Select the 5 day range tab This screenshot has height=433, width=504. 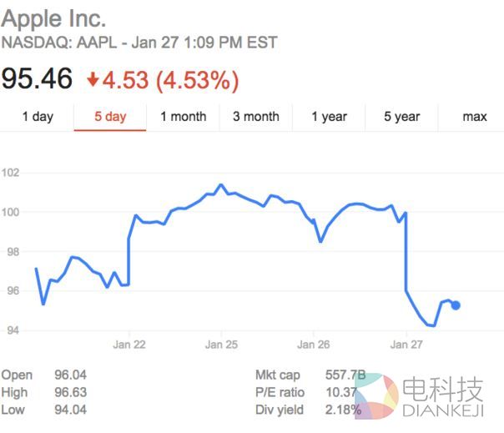110,117
